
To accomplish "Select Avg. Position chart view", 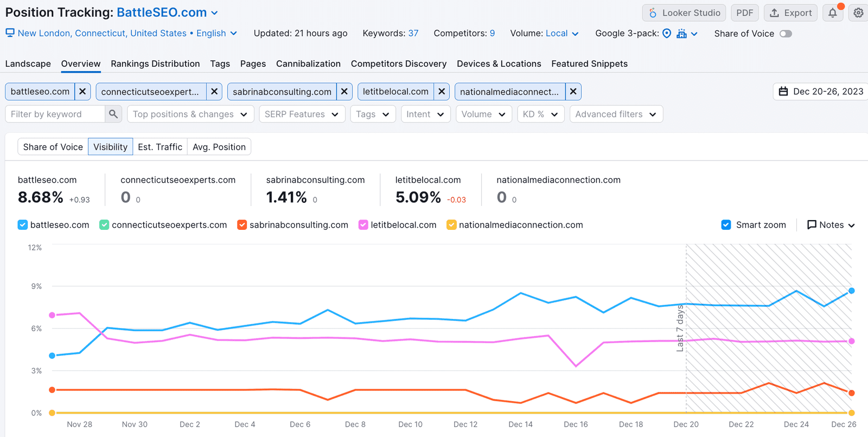I will point(219,147).
